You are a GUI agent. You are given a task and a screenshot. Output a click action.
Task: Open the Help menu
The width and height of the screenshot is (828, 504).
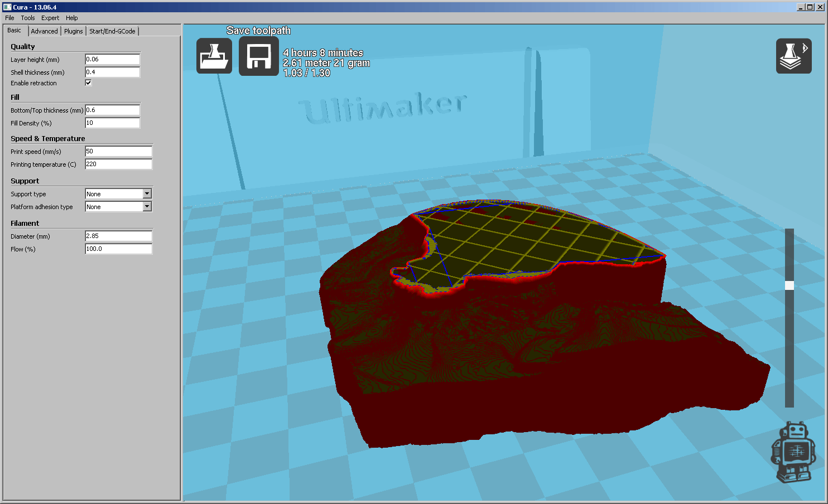(x=71, y=18)
